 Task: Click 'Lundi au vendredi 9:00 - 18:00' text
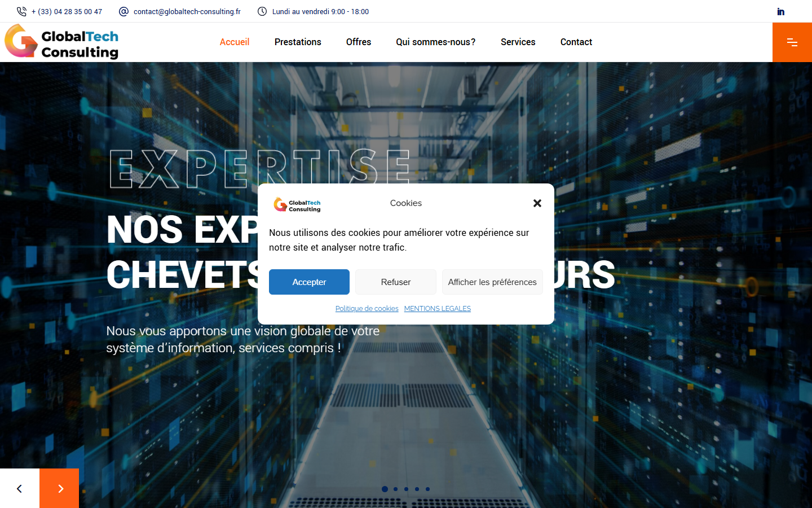320,11
